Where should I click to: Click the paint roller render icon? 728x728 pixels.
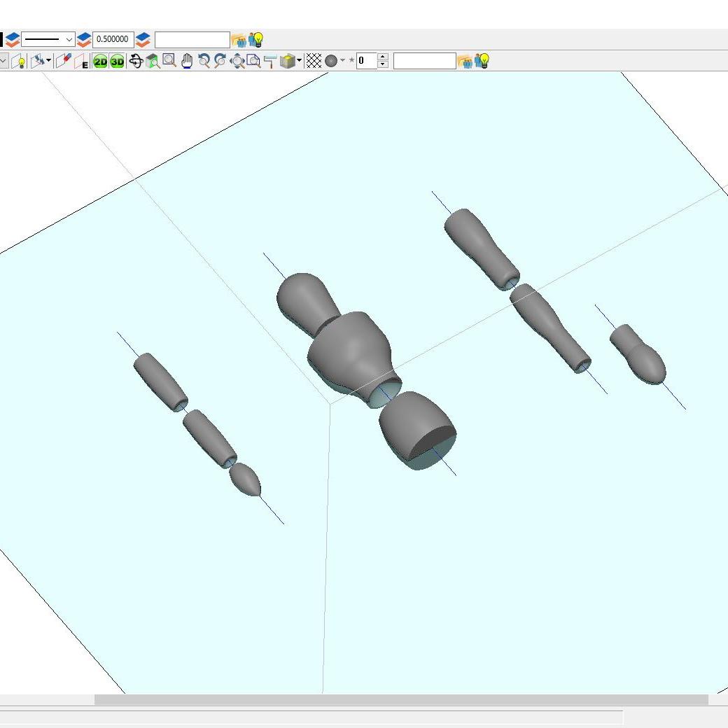270,61
